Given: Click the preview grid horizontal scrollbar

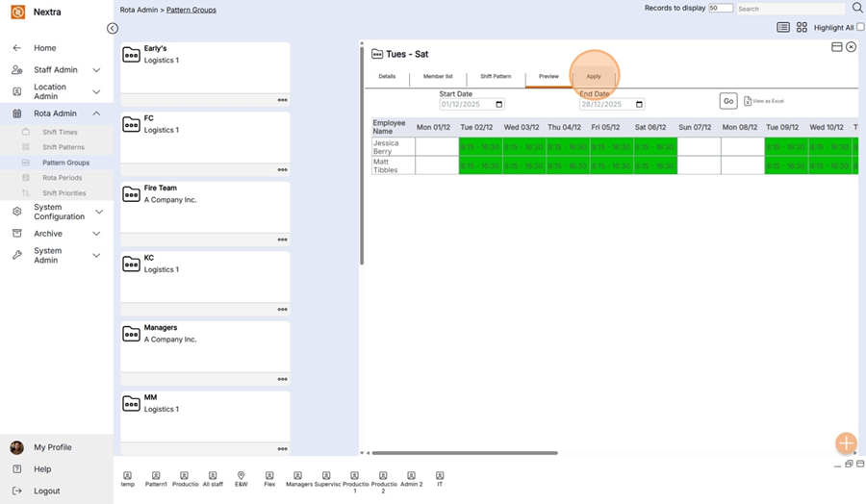Looking at the screenshot, I should [465, 453].
